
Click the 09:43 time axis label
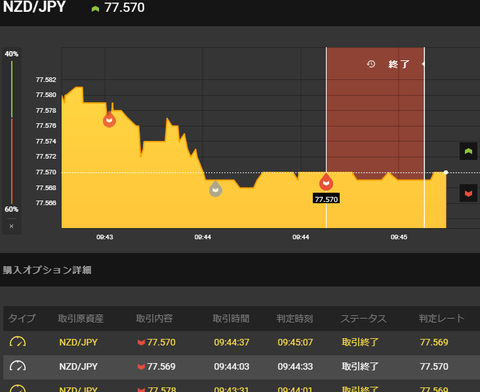pyautogui.click(x=105, y=237)
